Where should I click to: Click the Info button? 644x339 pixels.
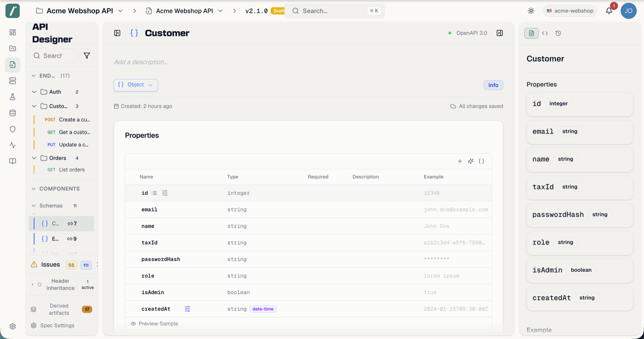pyautogui.click(x=493, y=85)
